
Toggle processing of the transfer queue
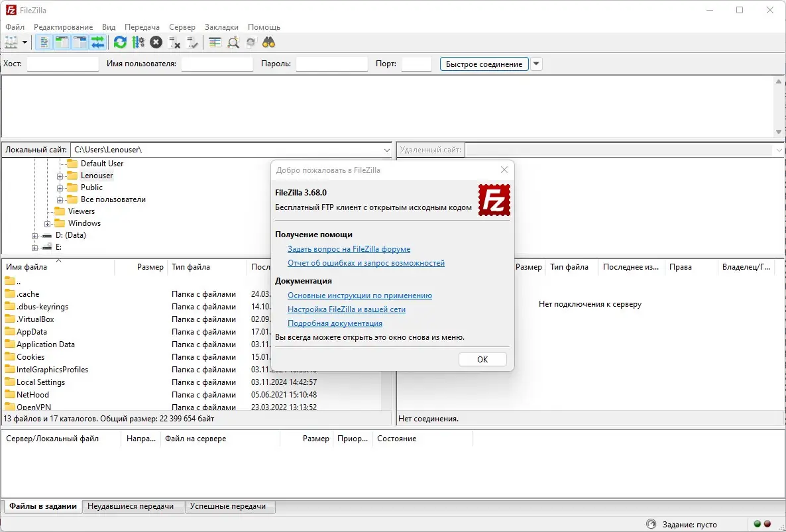coord(138,42)
